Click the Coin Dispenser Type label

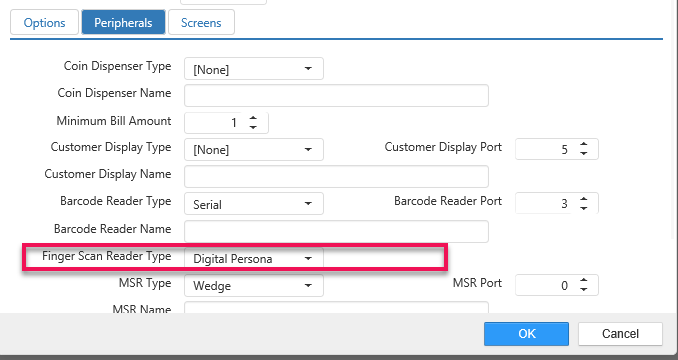click(x=117, y=66)
